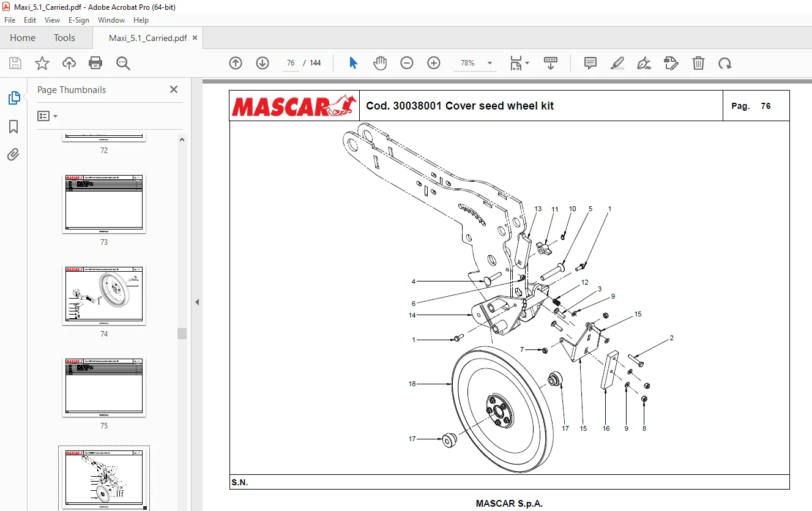Switch to the Home tab
This screenshot has height=511, width=812.
pyautogui.click(x=23, y=38)
